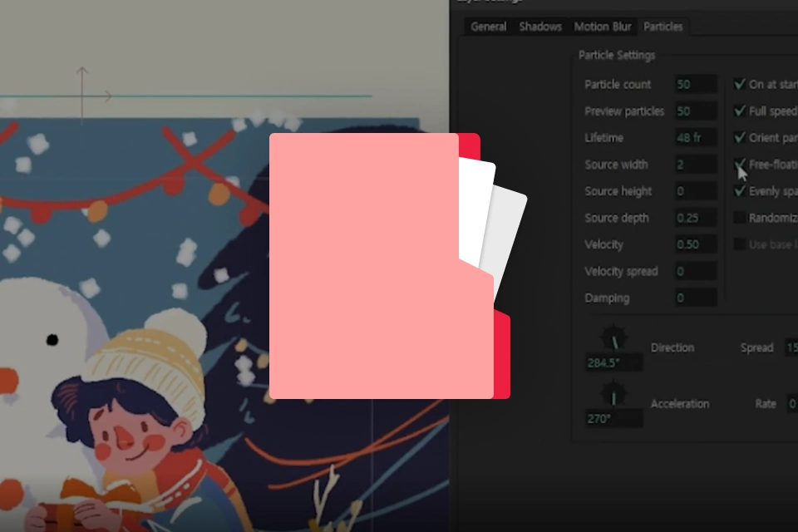Screen dimensions: 798x532
Task: Enable the Randomize checkbox
Action: click(x=740, y=218)
